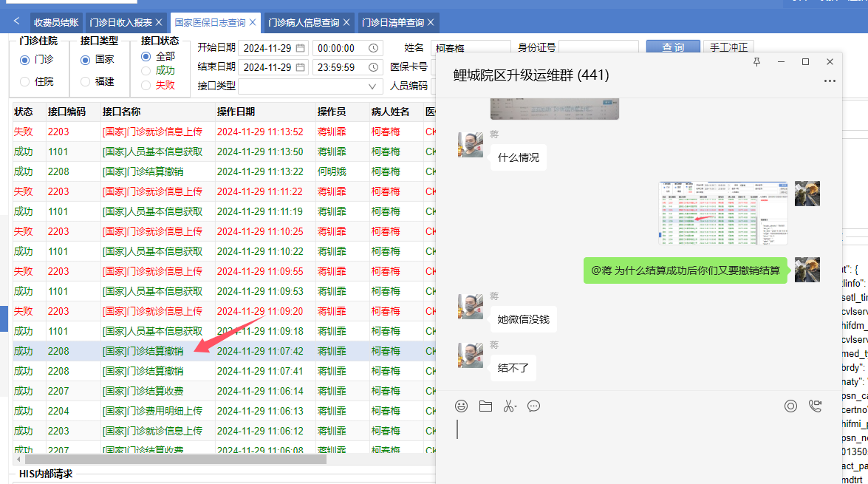Click the 姓名 input field

point(471,48)
